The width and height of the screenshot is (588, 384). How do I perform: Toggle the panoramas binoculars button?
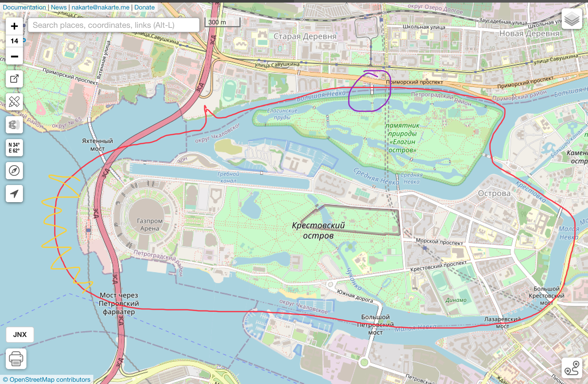14,125
